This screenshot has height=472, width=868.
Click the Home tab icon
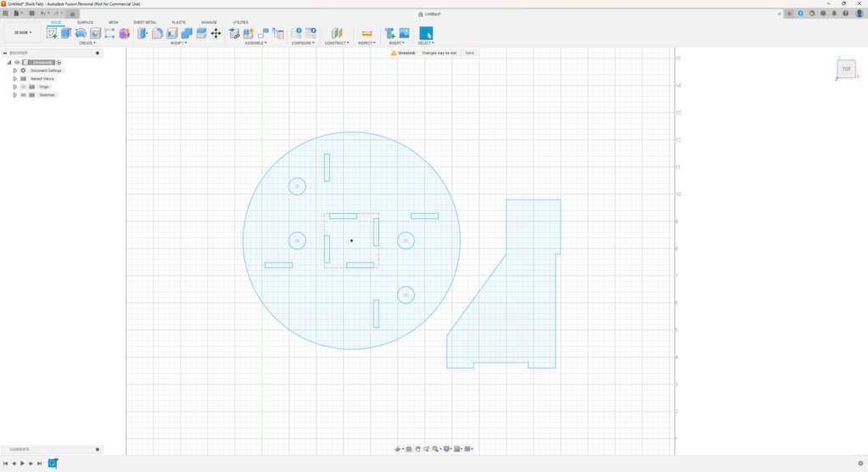[x=72, y=14]
